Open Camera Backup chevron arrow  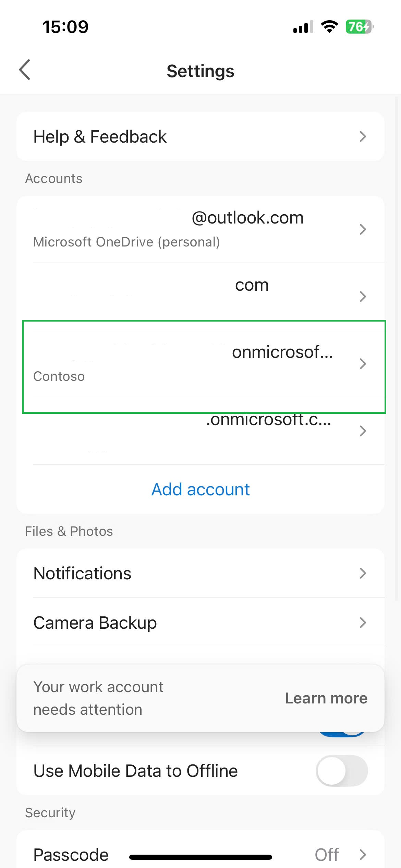pos(363,623)
